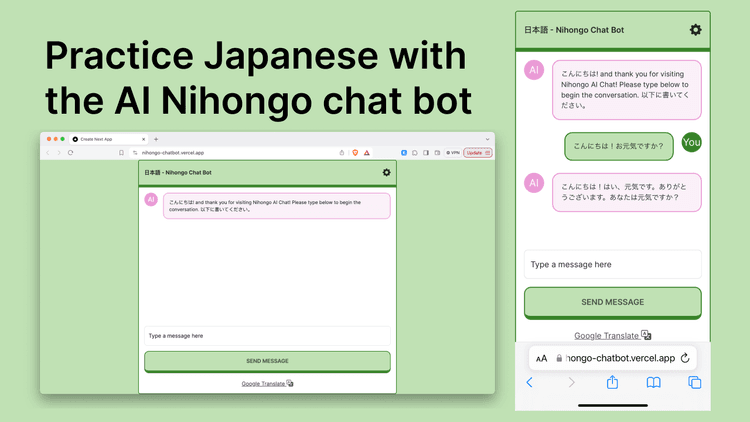Click the AI greeting bubble in desktop chat
The image size is (750, 422).
[x=276, y=206]
